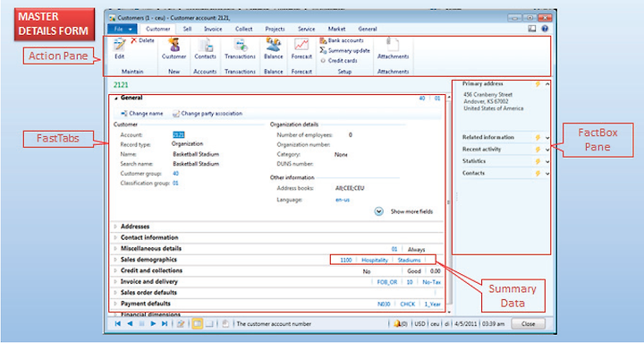Go to the first record navigation arrow
The image size is (644, 343).
tap(117, 323)
